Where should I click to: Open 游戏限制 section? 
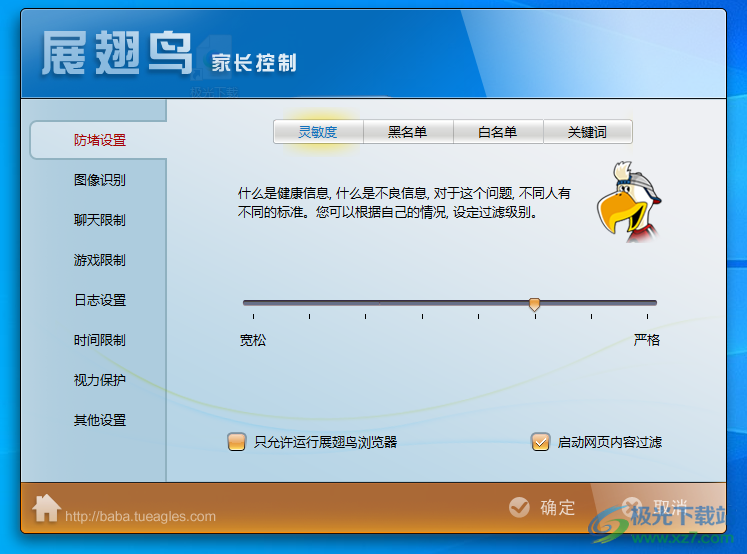(100, 260)
